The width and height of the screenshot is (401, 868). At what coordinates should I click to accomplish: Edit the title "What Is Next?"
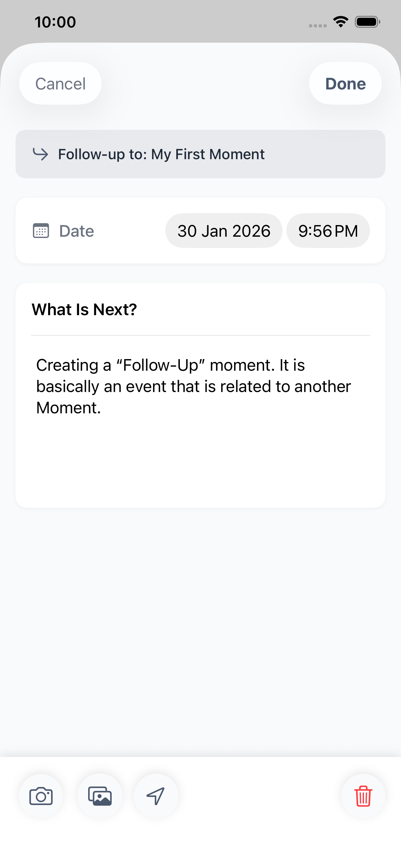pyautogui.click(x=84, y=309)
